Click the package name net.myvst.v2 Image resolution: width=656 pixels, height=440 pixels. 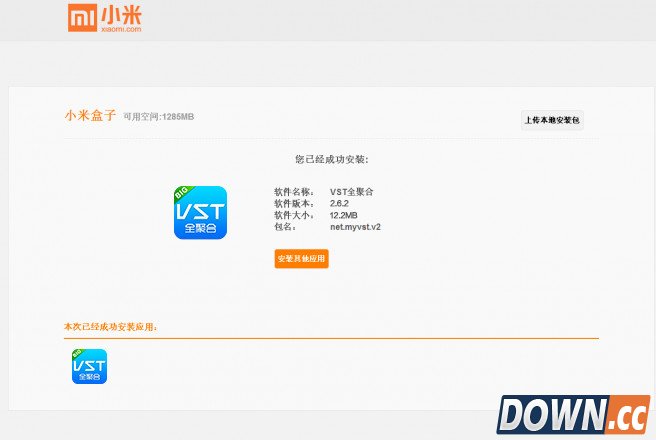355,227
